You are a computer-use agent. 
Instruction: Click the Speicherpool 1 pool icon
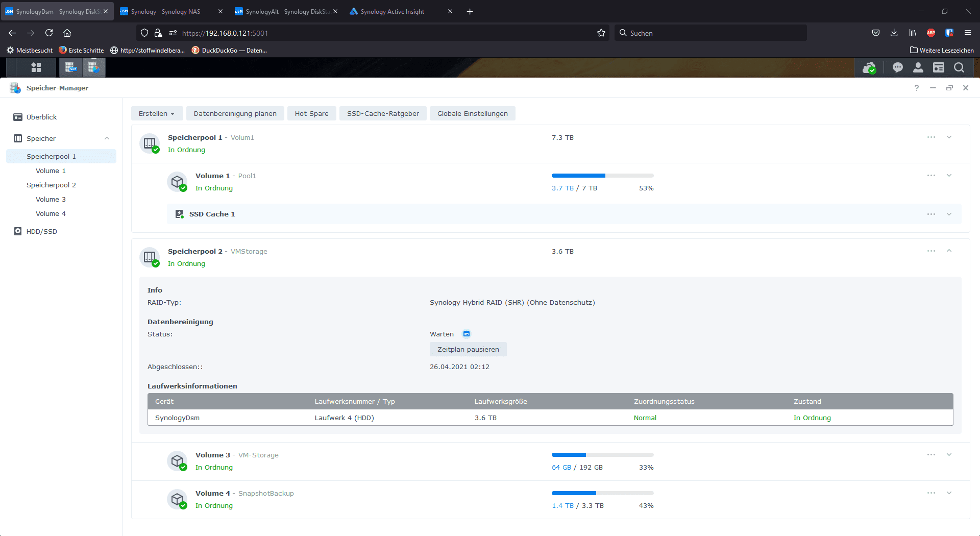(150, 143)
